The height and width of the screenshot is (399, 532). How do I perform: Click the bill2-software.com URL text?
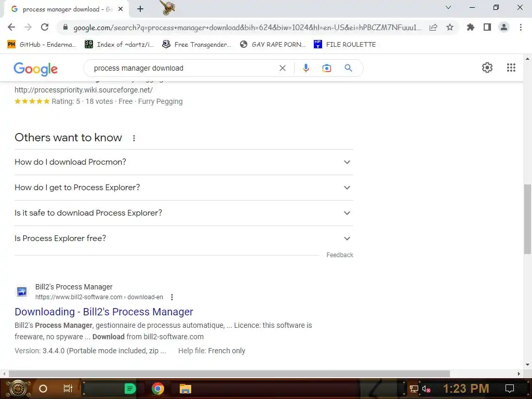(99, 297)
